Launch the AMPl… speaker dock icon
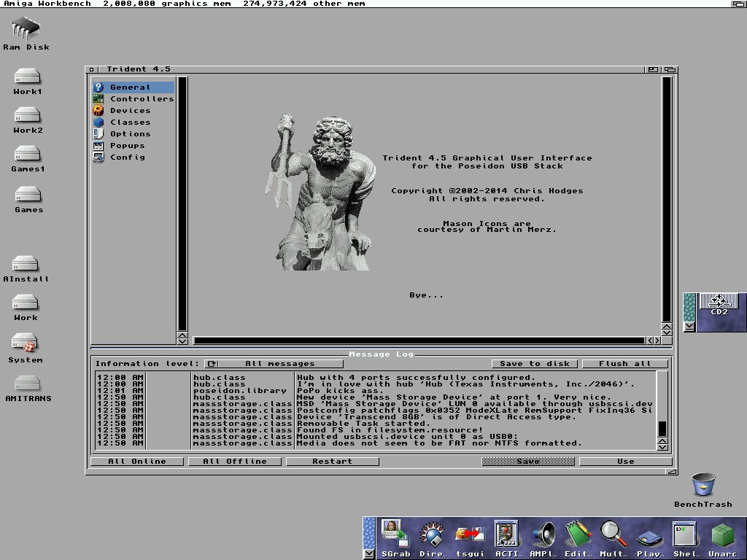This screenshot has width=747, height=560. [543, 538]
